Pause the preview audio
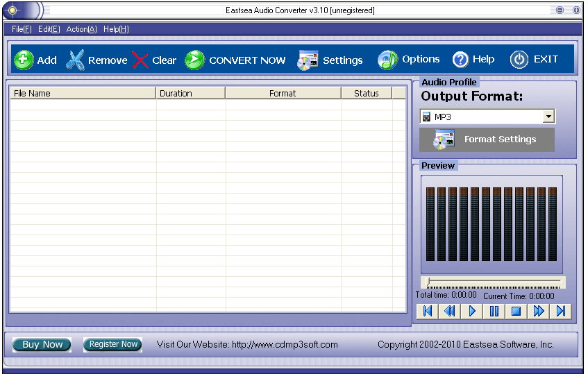The height and width of the screenshot is (374, 588). 494,311
